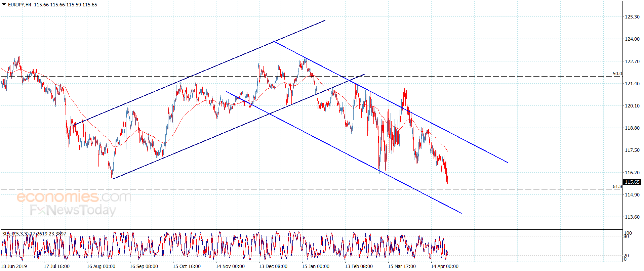This screenshot has width=644, height=271.
Task: Click the OHLC values 115.66 115.66 115.59 115.65
Action: [x=66, y=5]
